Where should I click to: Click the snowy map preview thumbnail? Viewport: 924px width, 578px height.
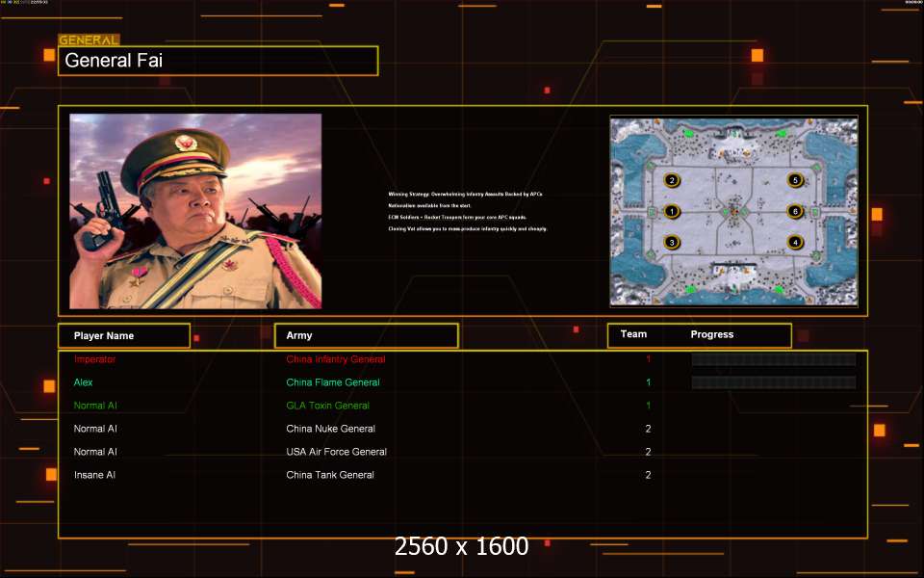pos(733,211)
